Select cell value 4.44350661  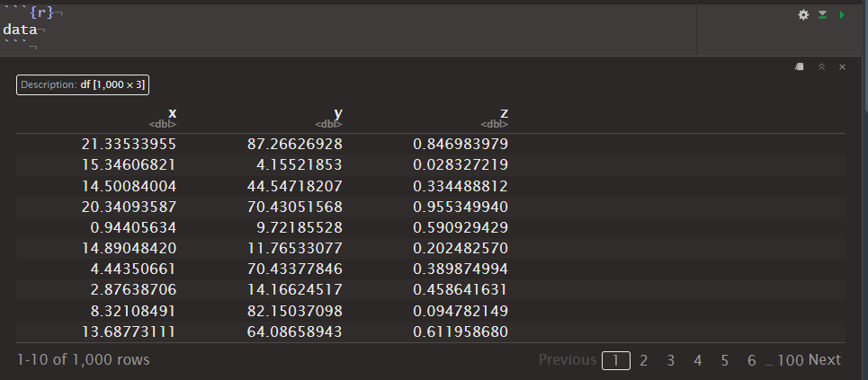[x=133, y=269]
